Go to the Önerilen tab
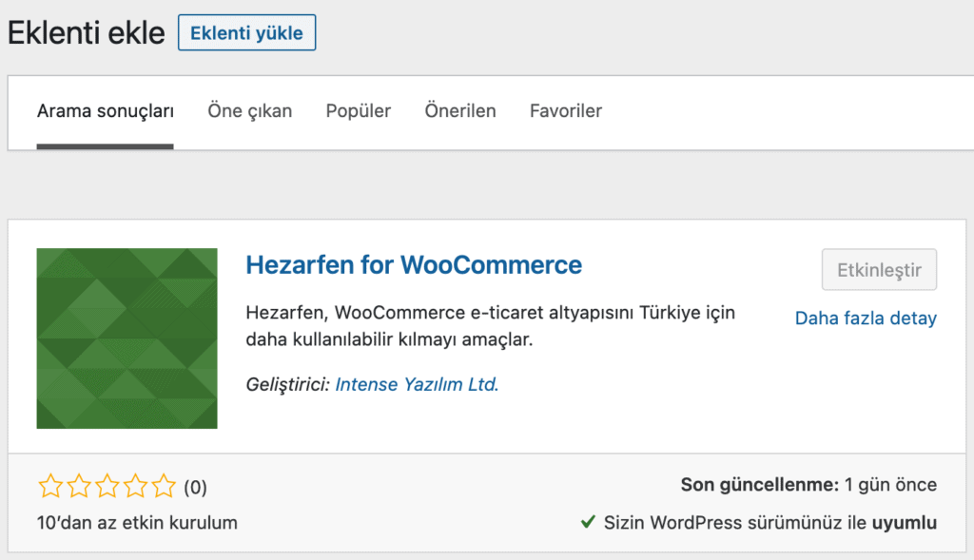974x560 pixels. 460,111
